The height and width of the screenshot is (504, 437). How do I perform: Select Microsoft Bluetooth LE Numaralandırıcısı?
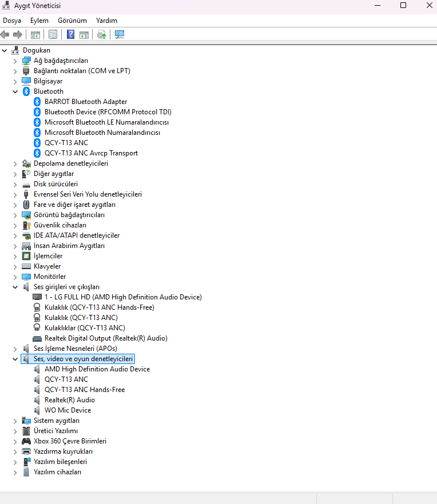[106, 122]
